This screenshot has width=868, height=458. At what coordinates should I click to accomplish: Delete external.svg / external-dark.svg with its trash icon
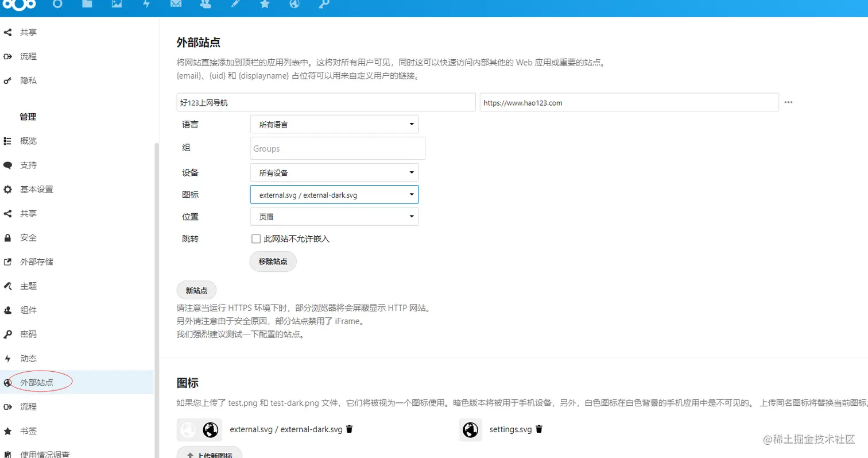tap(349, 429)
